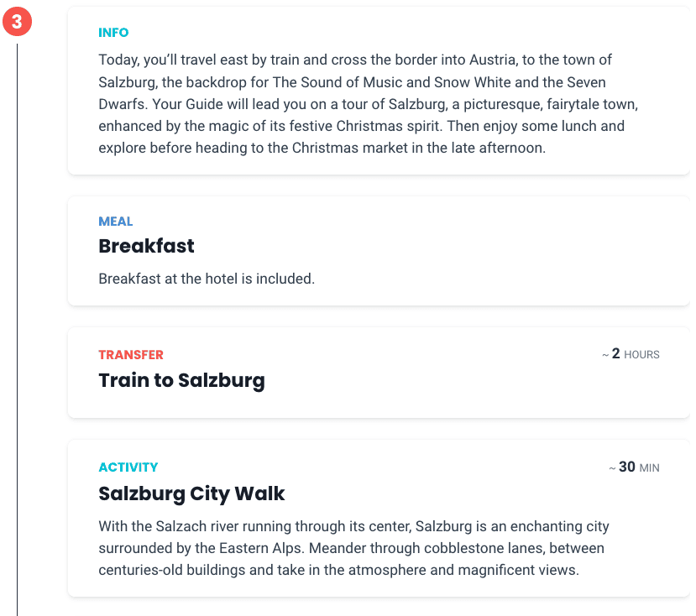Open the Train to Salzburg title
Screen dimensions: 696x616
coord(181,380)
